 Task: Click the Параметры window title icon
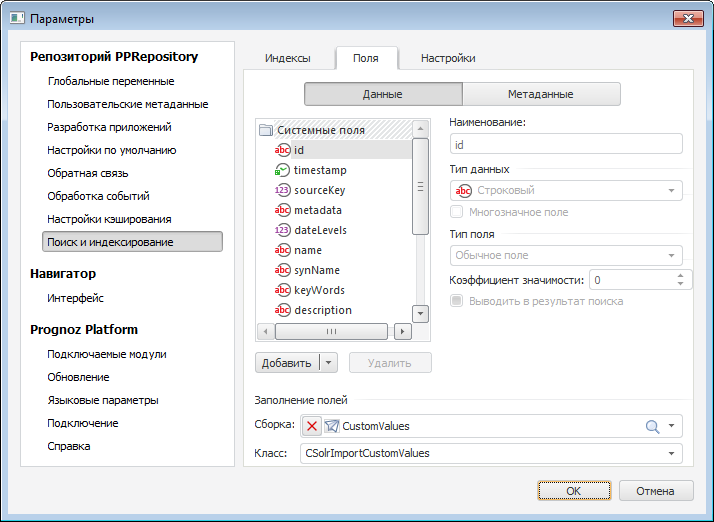click(x=17, y=18)
